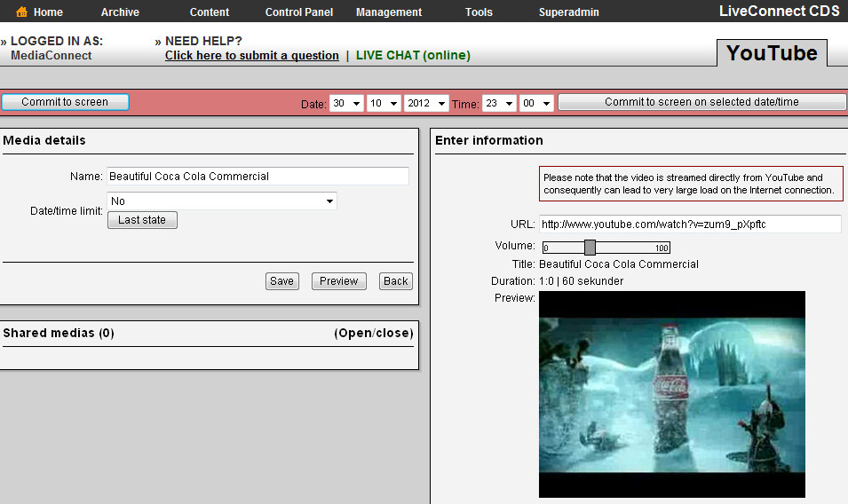Open the month dropdown showing 10
The image size is (848, 504).
coord(384,103)
